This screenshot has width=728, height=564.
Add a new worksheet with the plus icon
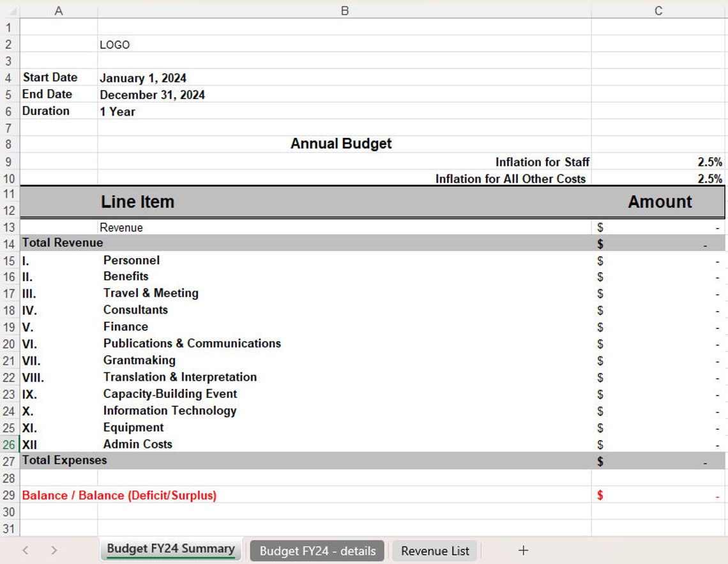[523, 550]
